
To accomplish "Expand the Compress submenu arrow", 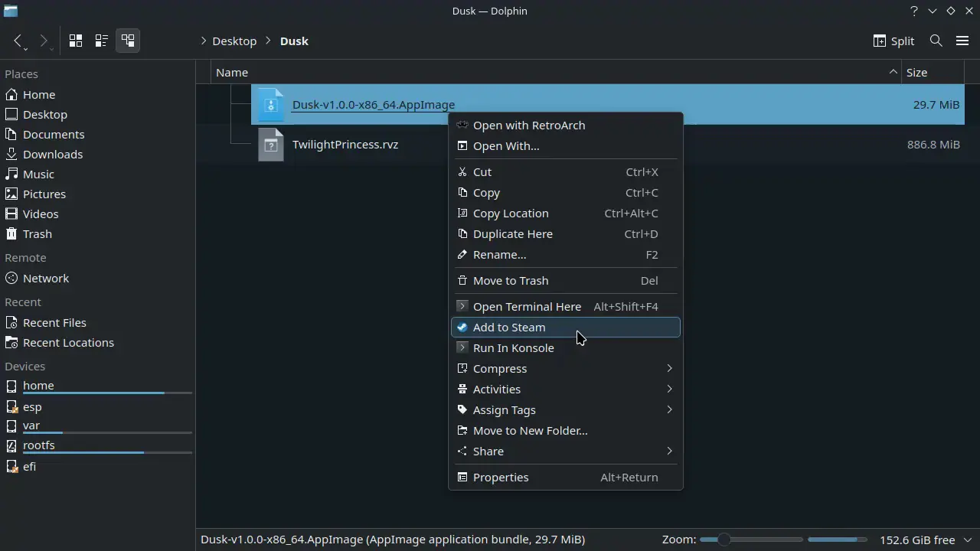I will click(669, 368).
